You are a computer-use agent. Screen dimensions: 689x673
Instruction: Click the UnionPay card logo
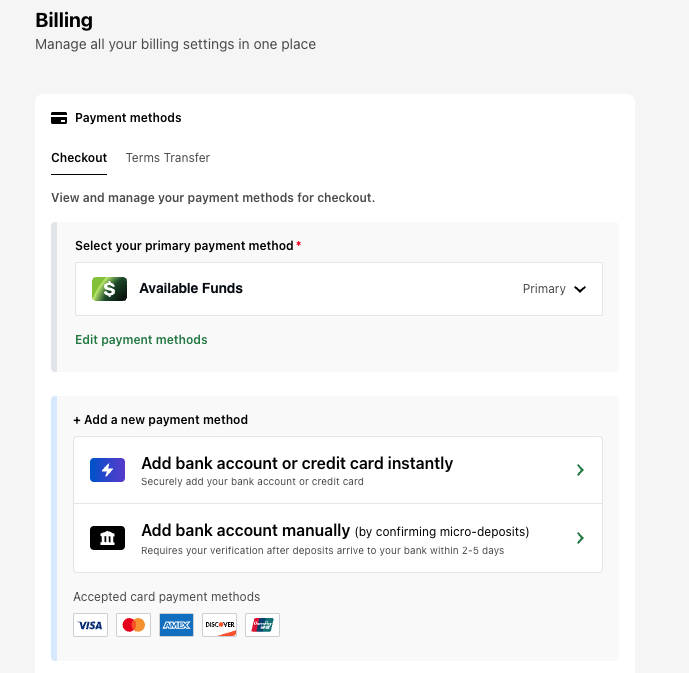pyautogui.click(x=262, y=625)
